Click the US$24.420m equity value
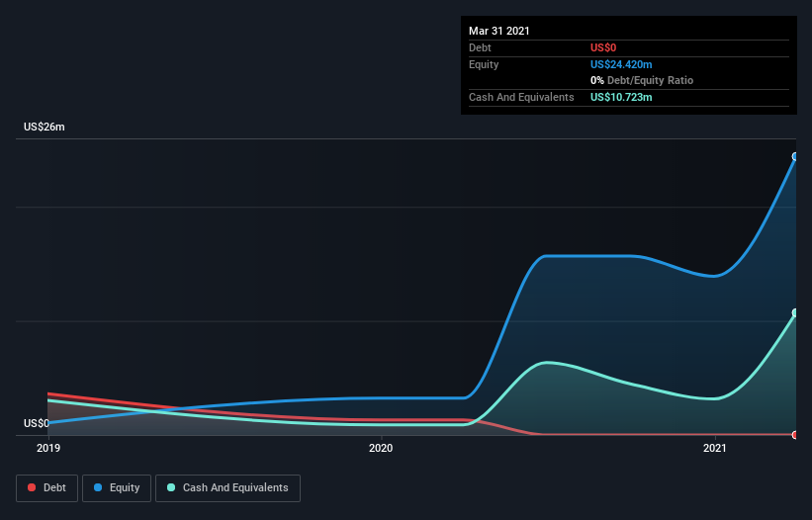Image resolution: width=812 pixels, height=520 pixels. pyautogui.click(x=621, y=64)
